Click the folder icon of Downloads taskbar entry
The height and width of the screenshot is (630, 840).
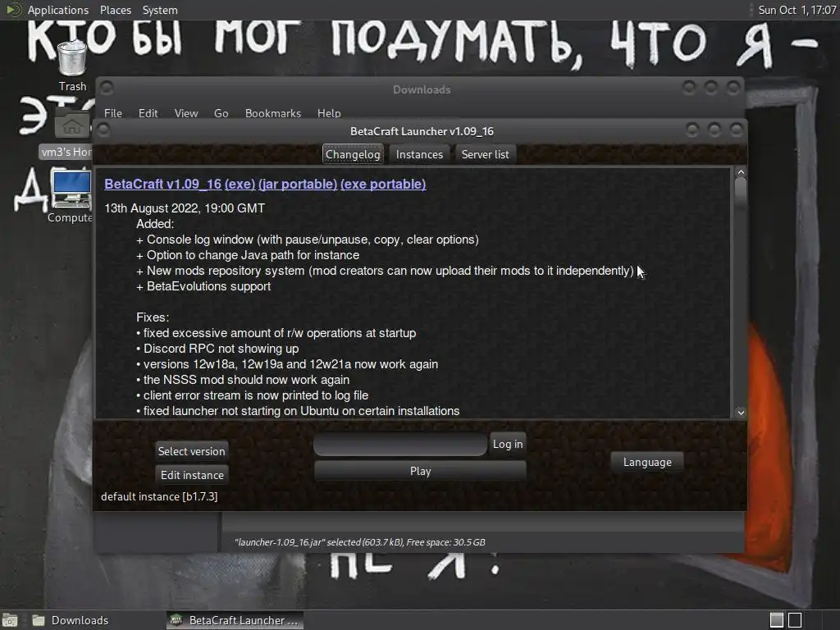pyautogui.click(x=38, y=620)
